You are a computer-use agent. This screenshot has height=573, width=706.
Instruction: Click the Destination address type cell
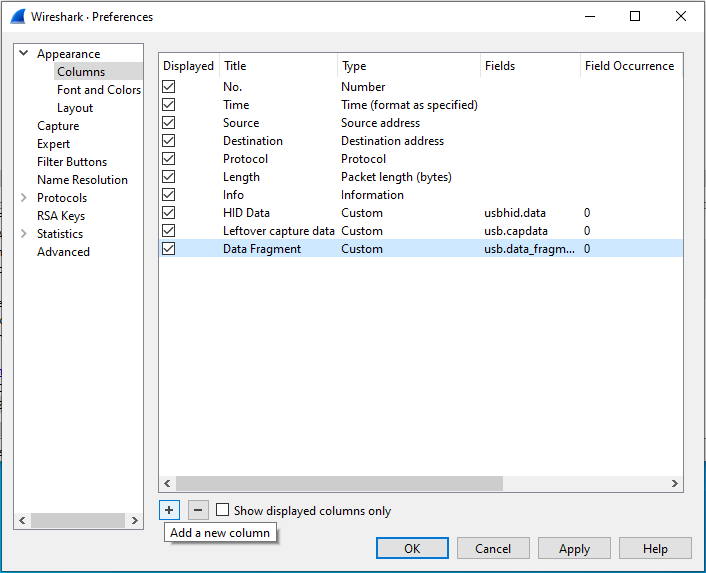click(x=393, y=140)
